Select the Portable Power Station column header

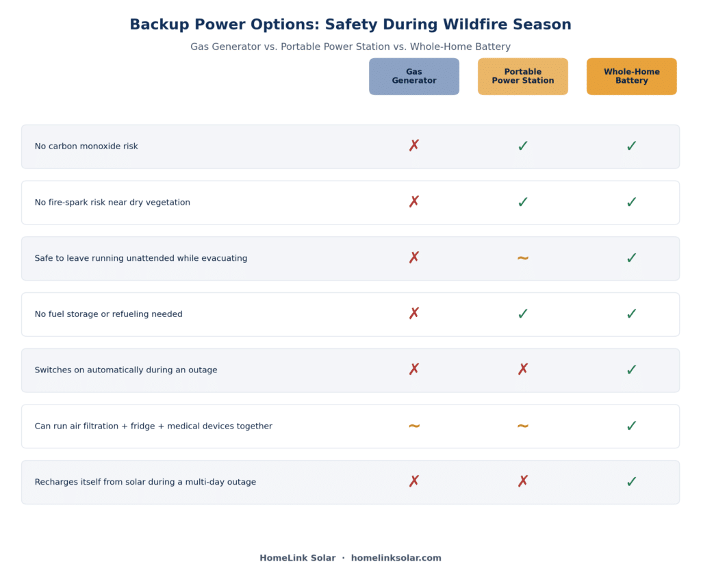coord(522,77)
